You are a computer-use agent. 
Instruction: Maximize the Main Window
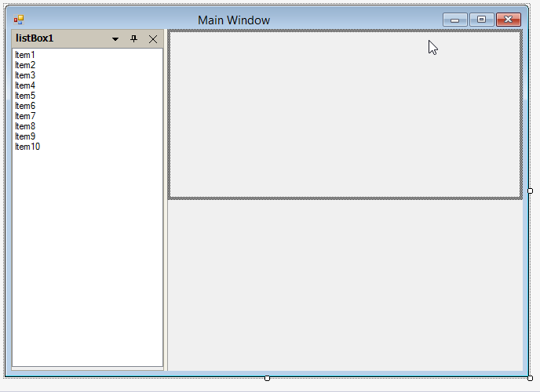coord(481,20)
